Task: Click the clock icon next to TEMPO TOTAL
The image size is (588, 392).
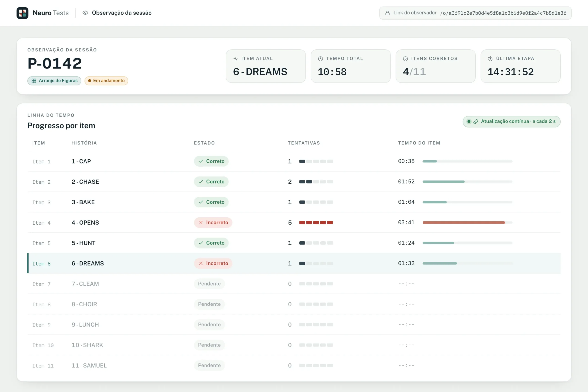Action: pos(320,59)
